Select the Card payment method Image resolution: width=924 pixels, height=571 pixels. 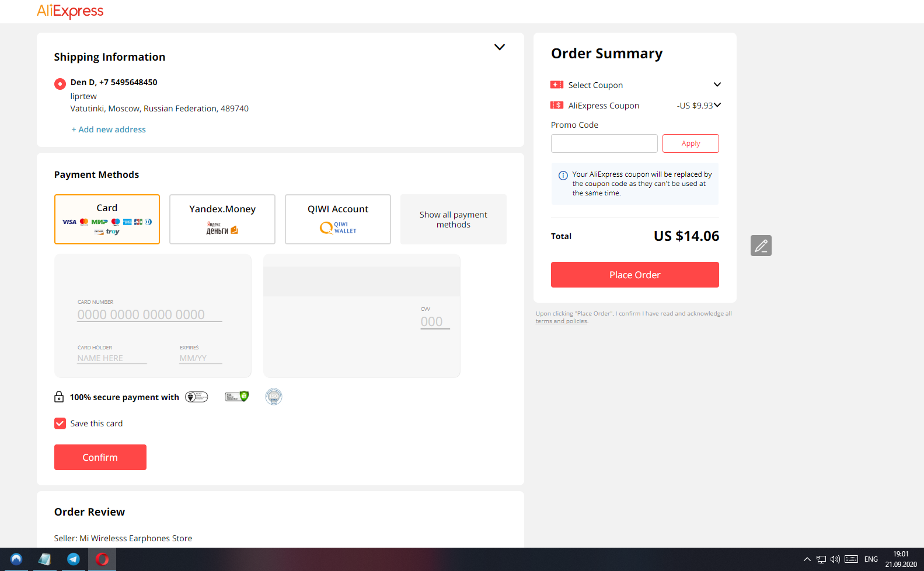[x=107, y=219]
